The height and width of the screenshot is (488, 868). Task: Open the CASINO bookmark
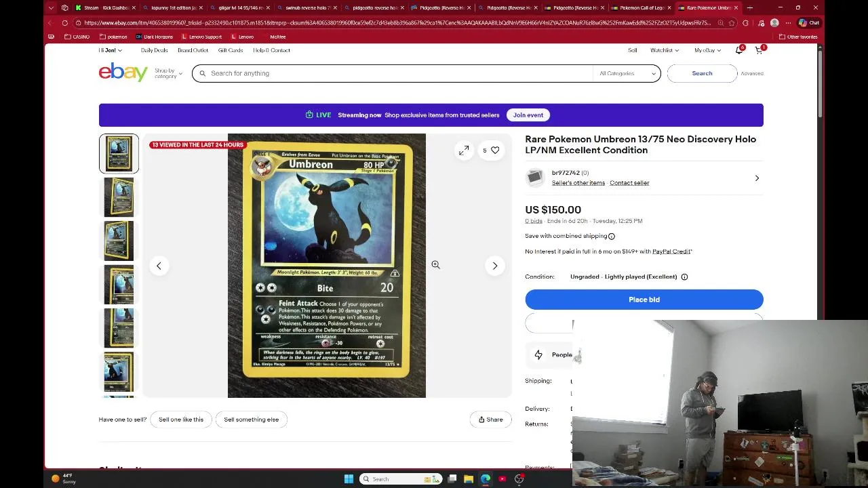tap(77, 37)
